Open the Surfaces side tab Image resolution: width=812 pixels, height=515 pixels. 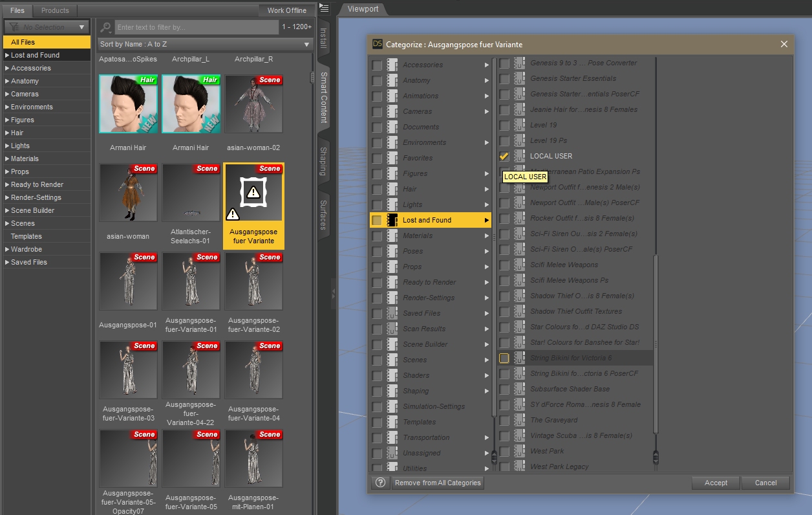pos(324,215)
